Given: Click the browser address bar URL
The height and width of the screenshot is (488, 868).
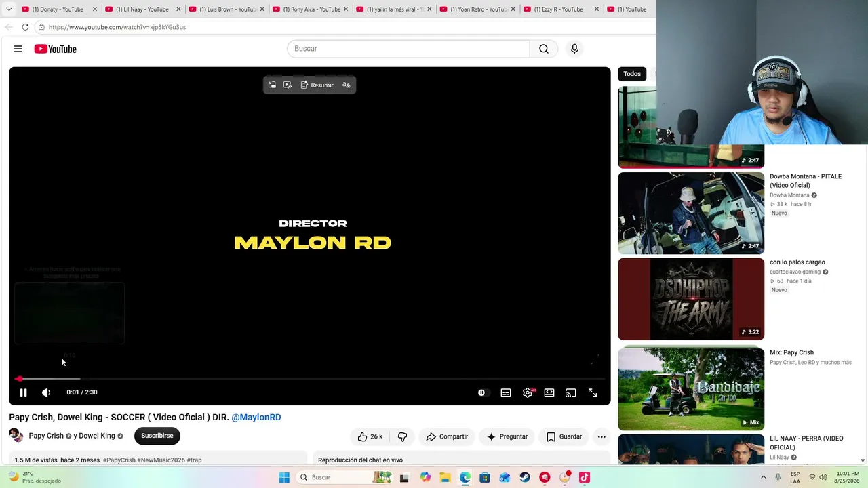Looking at the screenshot, I should [117, 27].
